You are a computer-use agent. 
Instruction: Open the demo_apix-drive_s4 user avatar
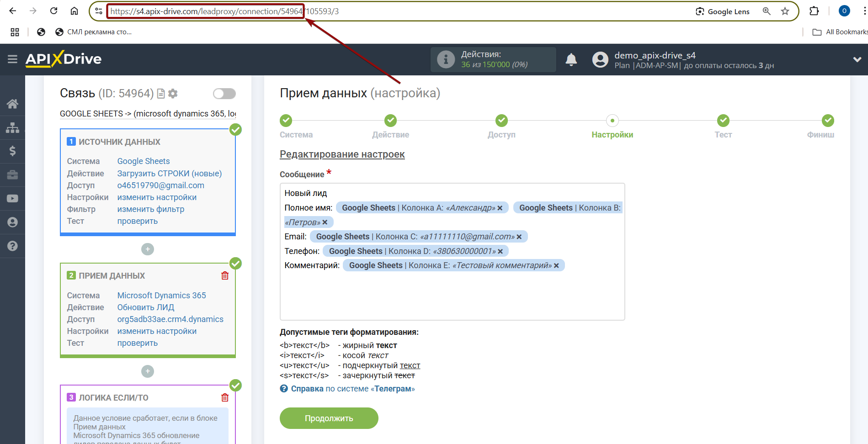[x=600, y=59]
